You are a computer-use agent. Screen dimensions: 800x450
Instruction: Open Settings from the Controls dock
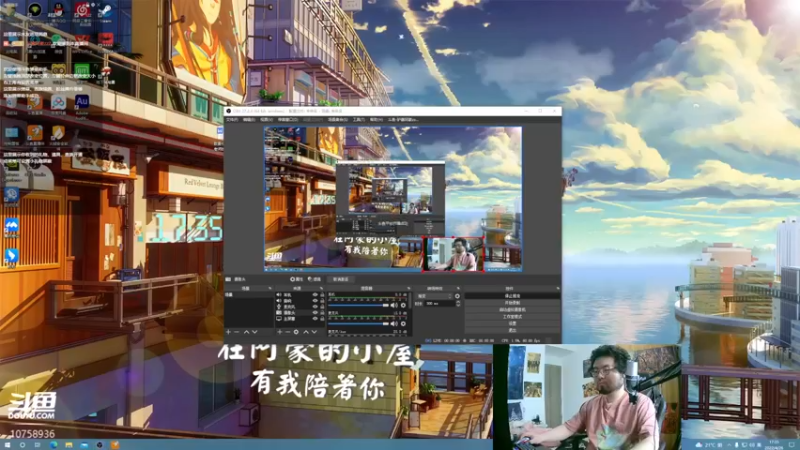pyautogui.click(x=512, y=323)
